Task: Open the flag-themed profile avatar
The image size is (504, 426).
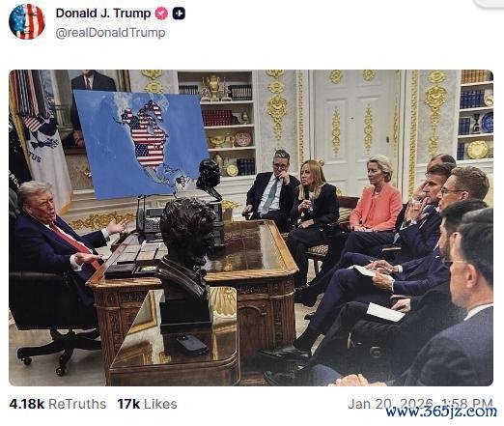Action: 27,21
